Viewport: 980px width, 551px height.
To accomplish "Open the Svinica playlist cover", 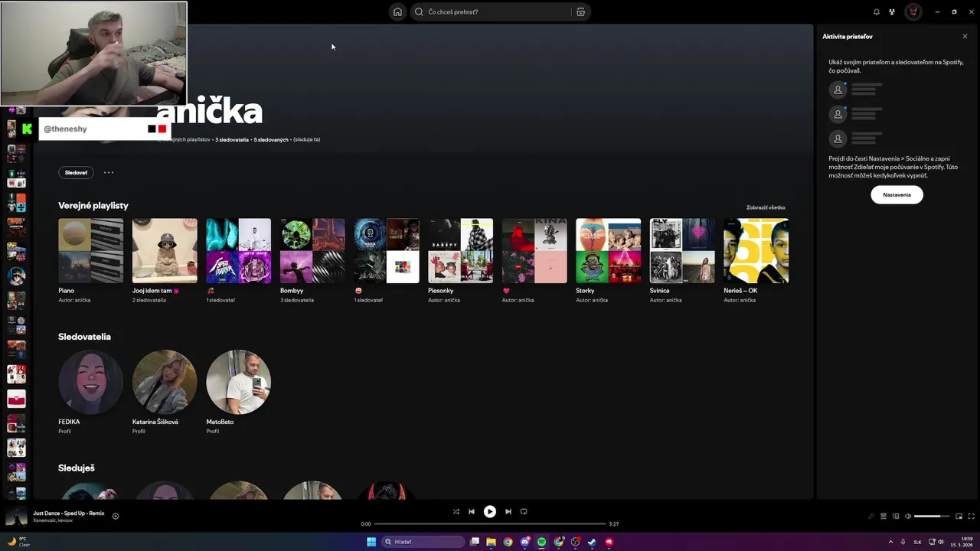I will coord(682,251).
